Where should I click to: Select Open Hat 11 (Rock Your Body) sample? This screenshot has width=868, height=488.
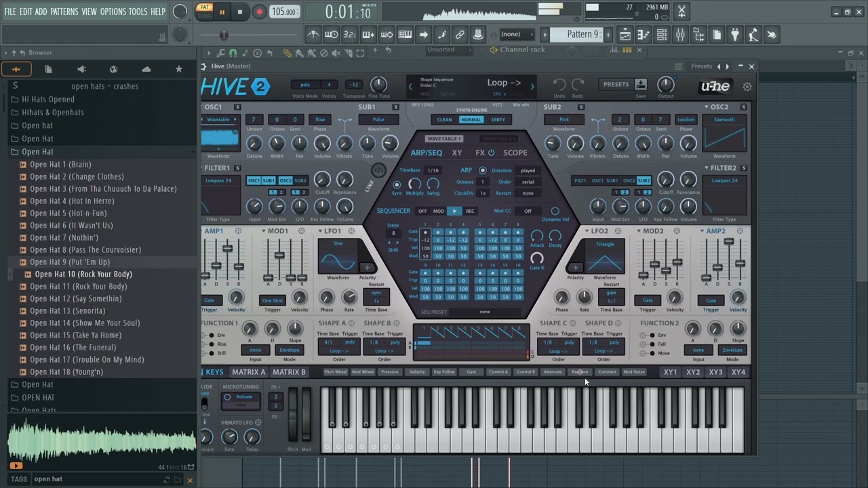[78, 286]
